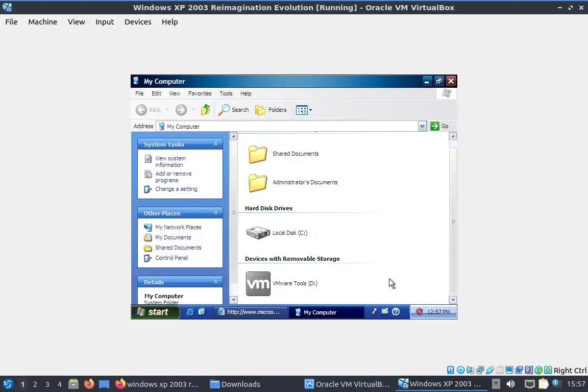
Task: Open the View menu in My Computer
Action: (175, 93)
